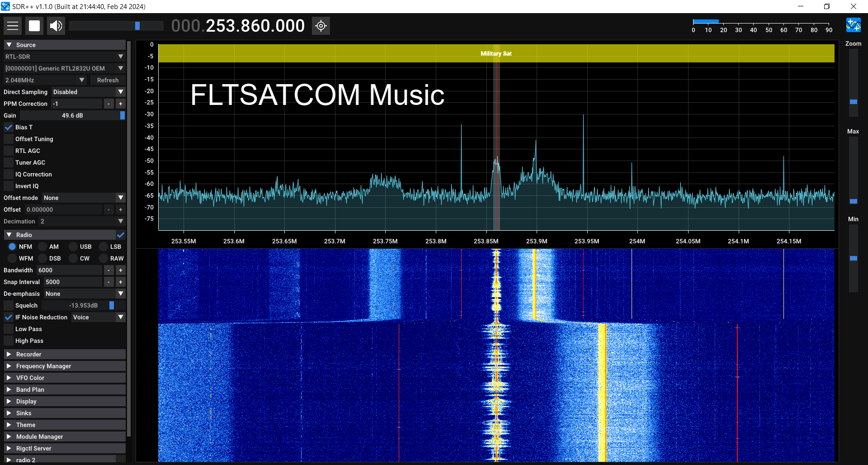Enable the RTL AGC checkbox
This screenshot has height=465, width=868.
tap(9, 151)
